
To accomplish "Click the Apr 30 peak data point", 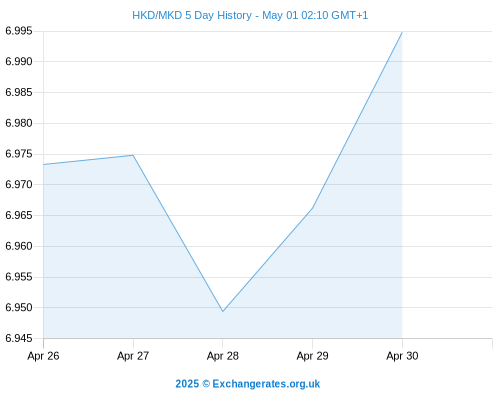I will pos(402,32).
